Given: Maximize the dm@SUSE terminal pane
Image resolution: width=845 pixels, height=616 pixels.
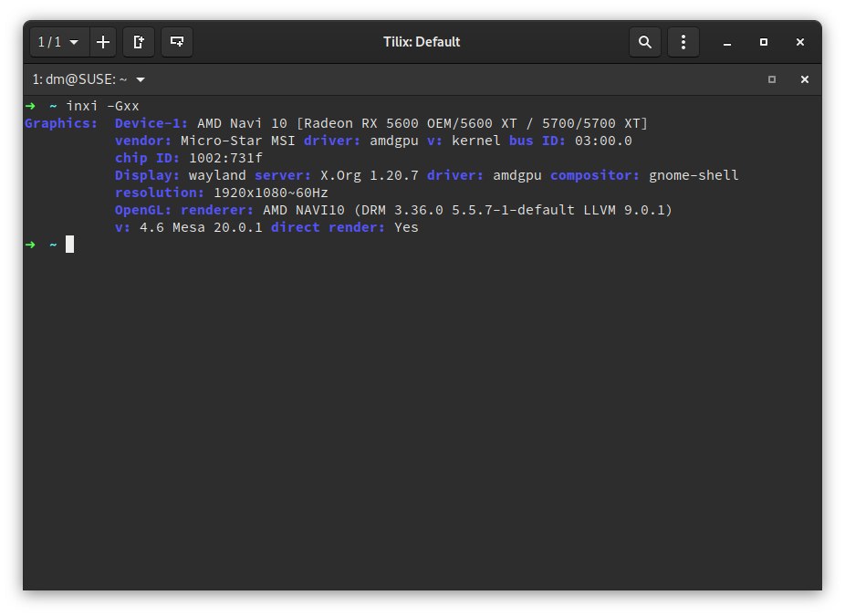Looking at the screenshot, I should click(772, 79).
